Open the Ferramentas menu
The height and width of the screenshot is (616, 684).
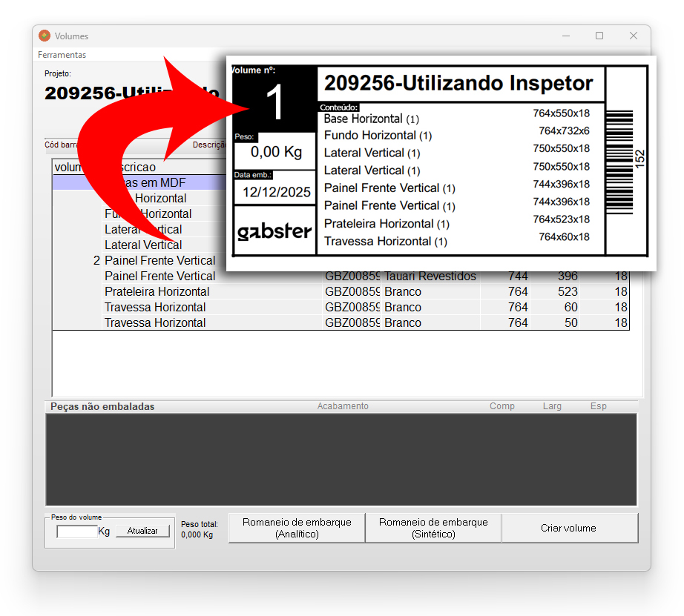click(x=62, y=55)
